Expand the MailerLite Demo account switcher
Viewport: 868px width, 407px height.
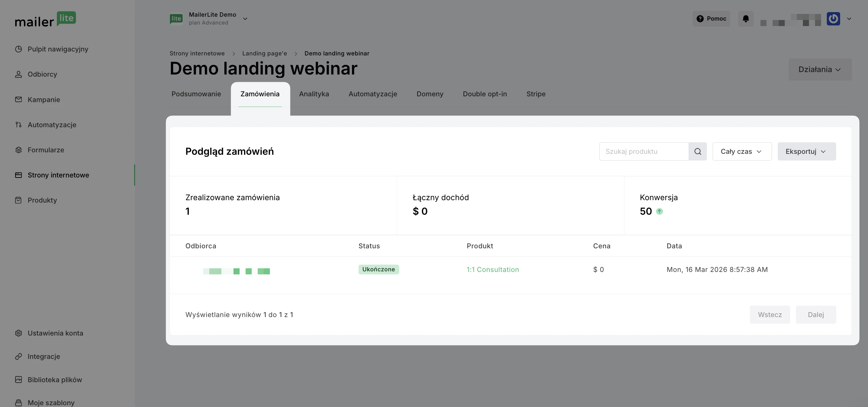click(245, 18)
